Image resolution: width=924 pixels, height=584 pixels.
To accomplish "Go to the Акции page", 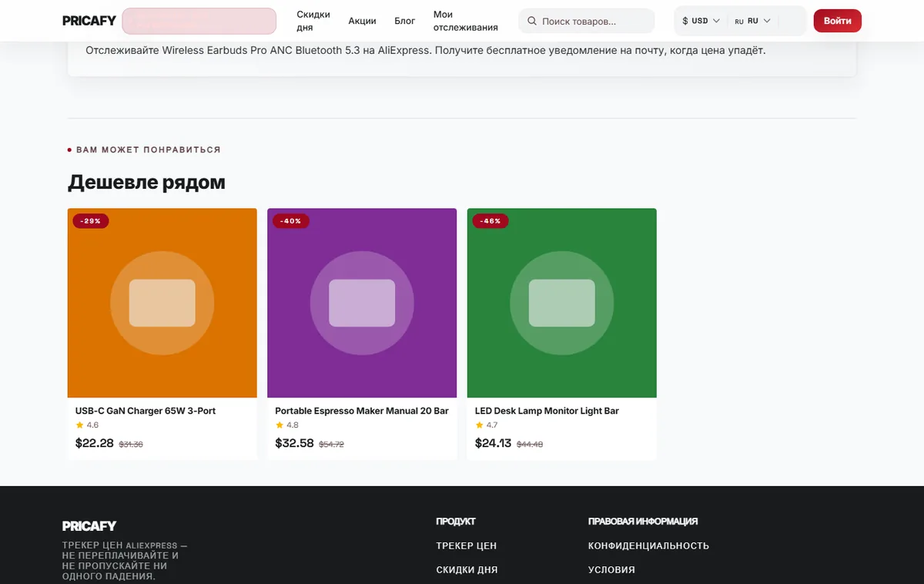I will (x=362, y=21).
